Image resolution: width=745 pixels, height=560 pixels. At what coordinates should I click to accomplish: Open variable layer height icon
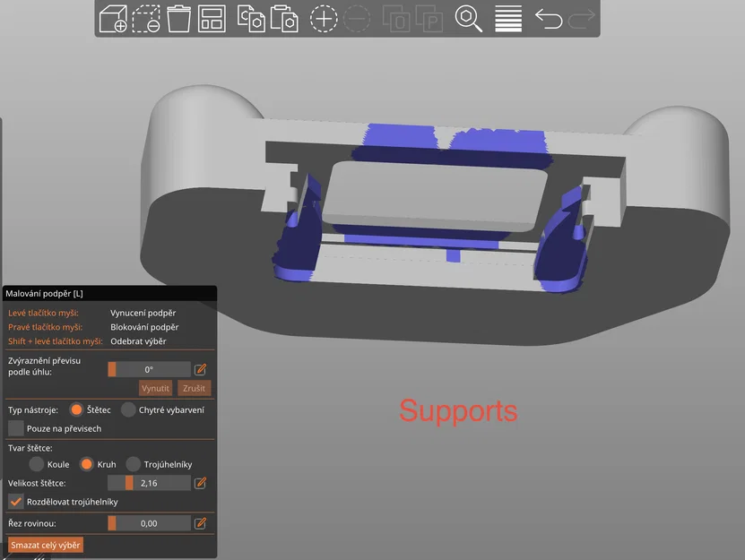pyautogui.click(x=508, y=19)
